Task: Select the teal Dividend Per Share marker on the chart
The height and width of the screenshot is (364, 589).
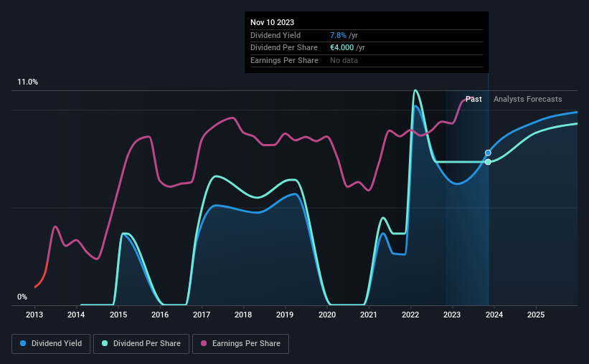Action: pyautogui.click(x=488, y=162)
